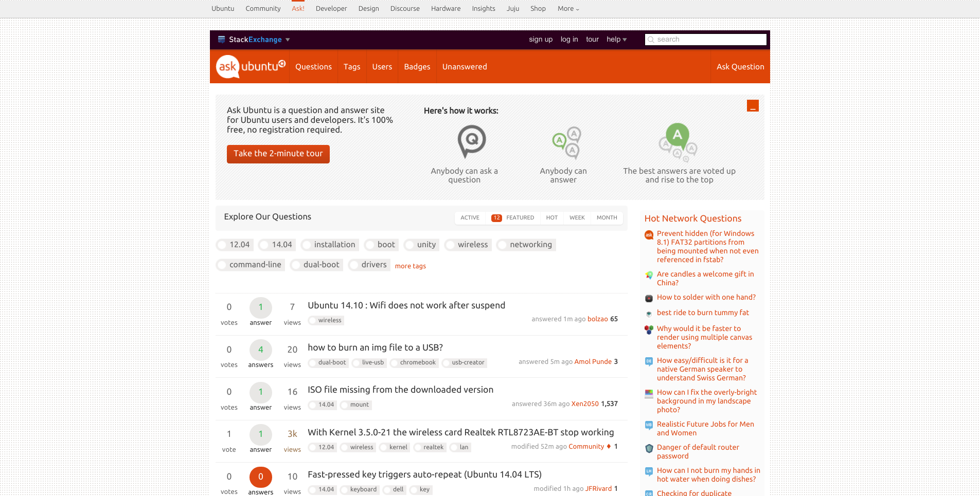Viewport: 980px width, 496px height.
Task: Click the 4 answers count badge
Action: coord(261,350)
